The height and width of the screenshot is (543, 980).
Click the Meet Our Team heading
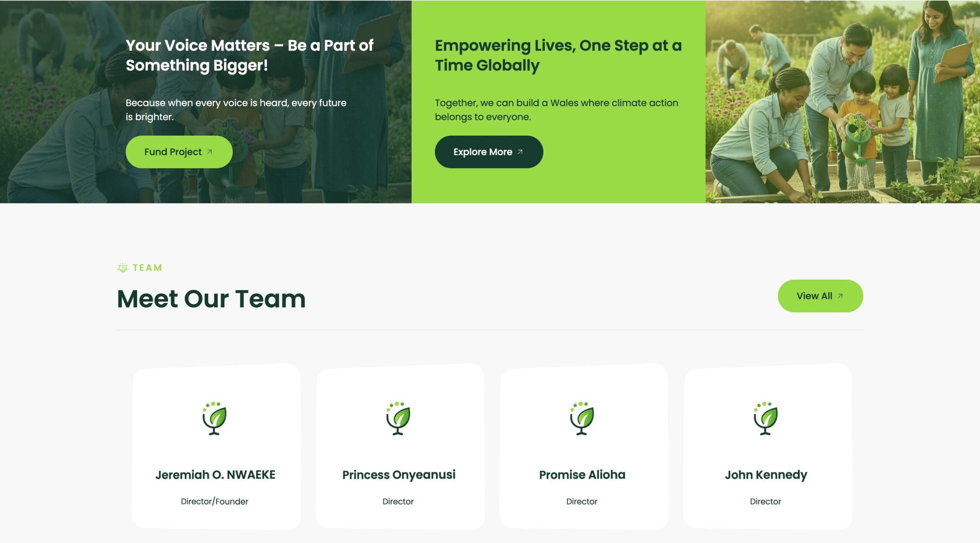tap(211, 299)
